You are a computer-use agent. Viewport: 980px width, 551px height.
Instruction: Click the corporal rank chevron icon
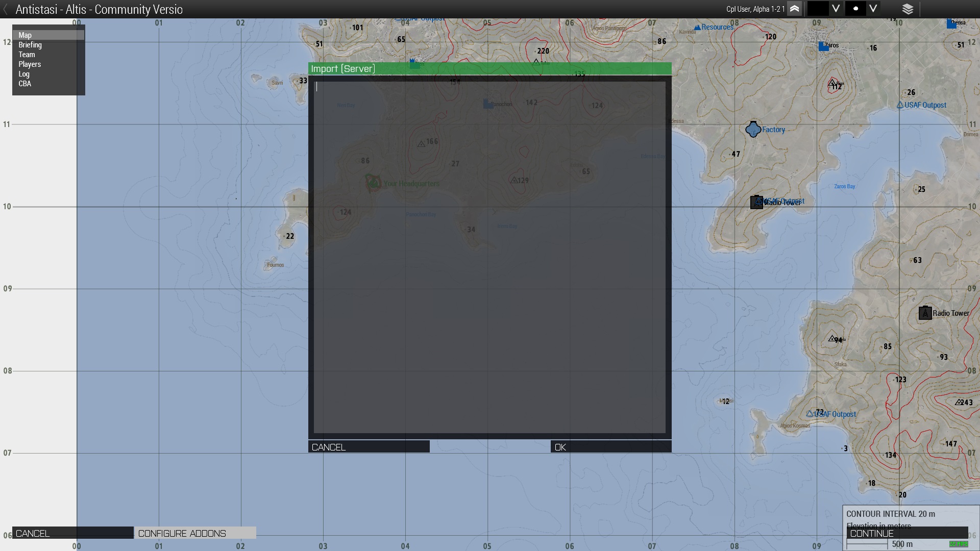click(x=794, y=9)
